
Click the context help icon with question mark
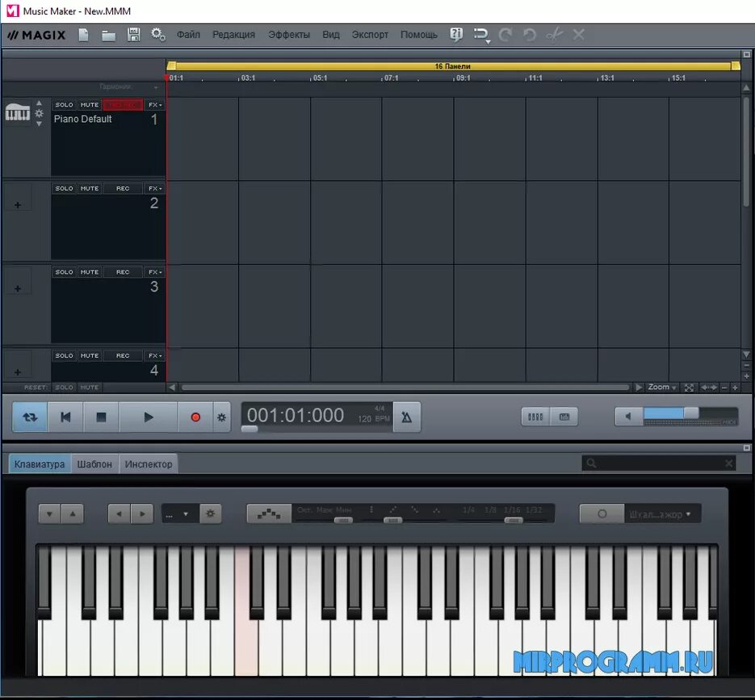click(x=456, y=35)
